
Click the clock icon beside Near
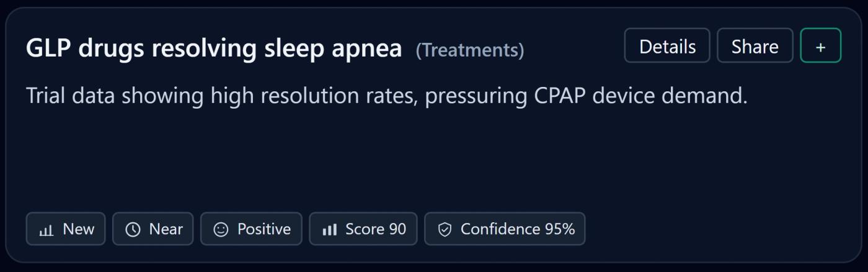click(x=133, y=230)
